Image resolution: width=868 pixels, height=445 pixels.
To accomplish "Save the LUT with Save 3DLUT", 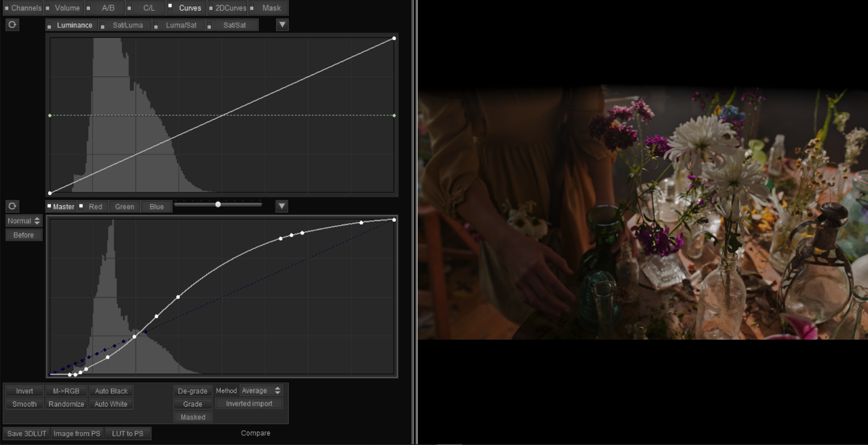I will (26, 433).
